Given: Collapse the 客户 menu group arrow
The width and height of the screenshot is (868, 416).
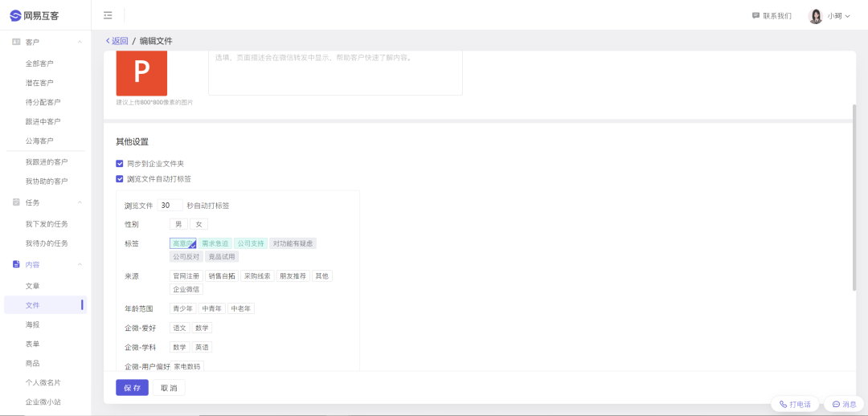Looking at the screenshot, I should coord(80,42).
